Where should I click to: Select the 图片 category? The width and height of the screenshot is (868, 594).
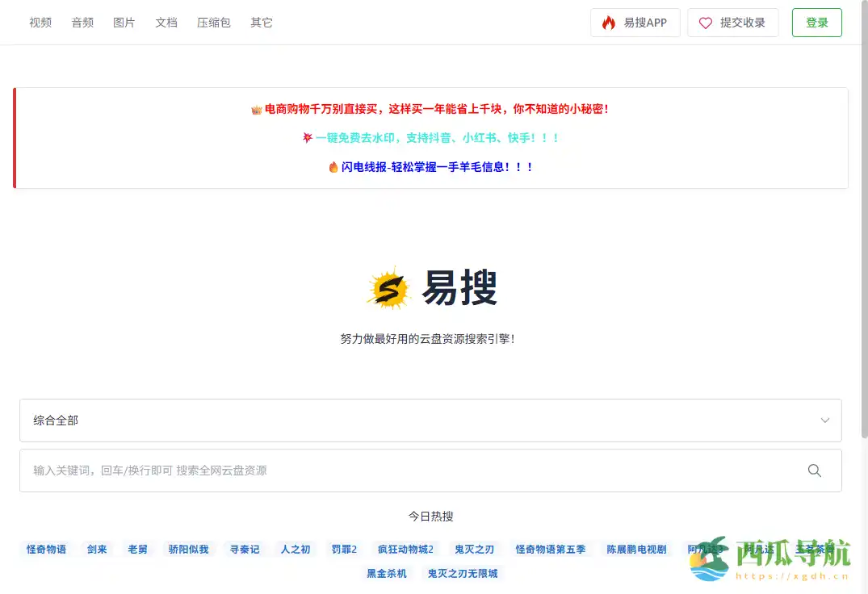tap(124, 23)
